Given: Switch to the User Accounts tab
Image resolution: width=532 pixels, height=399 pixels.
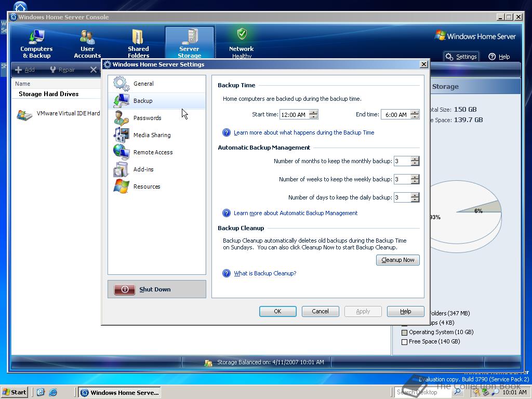Looking at the screenshot, I should point(87,44).
